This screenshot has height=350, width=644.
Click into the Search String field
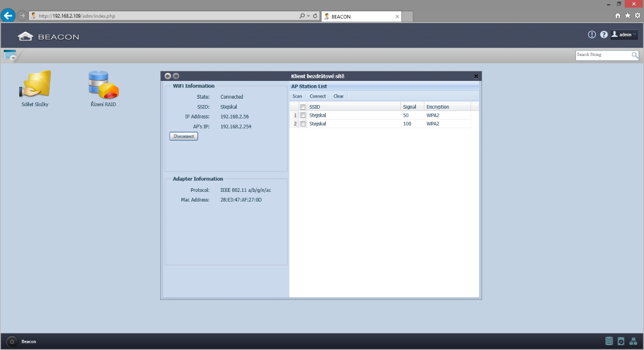602,55
